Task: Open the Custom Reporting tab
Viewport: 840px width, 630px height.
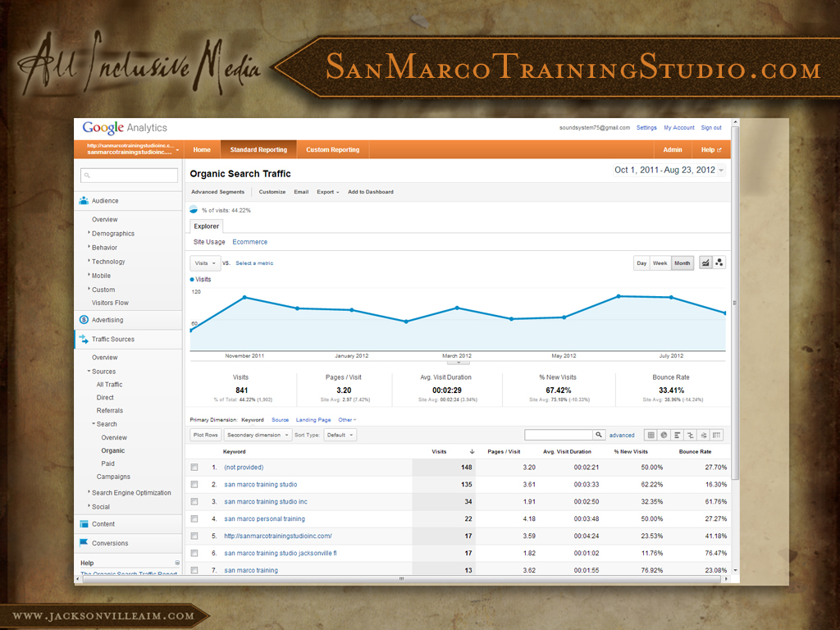Action: [x=332, y=150]
